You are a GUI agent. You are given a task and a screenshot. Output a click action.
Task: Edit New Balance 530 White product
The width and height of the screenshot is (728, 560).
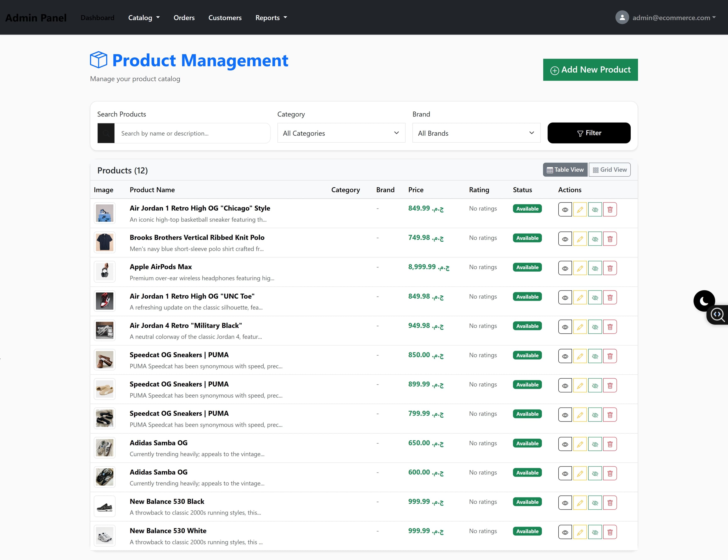click(580, 532)
